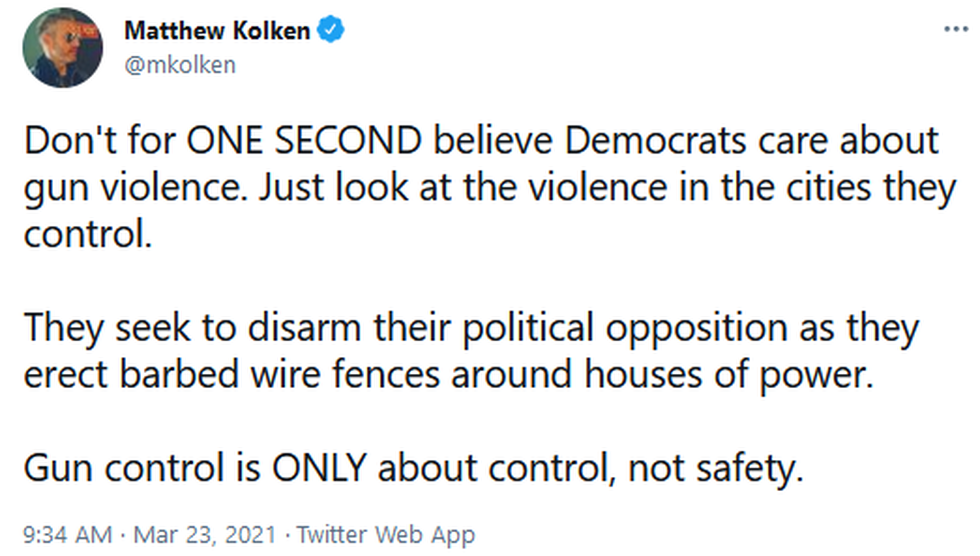The height and width of the screenshot is (556, 980).
Task: Click the words 'barbed wire fences'
Action: click(x=279, y=374)
